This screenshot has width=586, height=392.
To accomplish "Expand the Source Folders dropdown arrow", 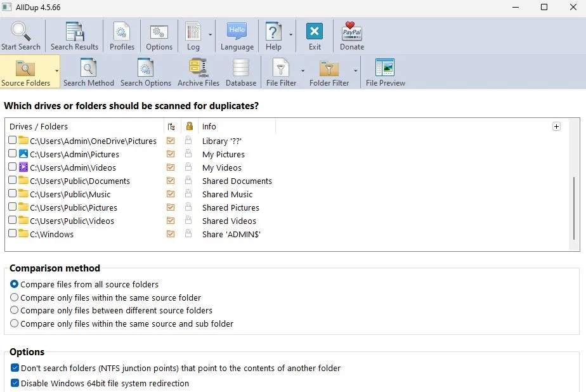I will click(x=57, y=70).
